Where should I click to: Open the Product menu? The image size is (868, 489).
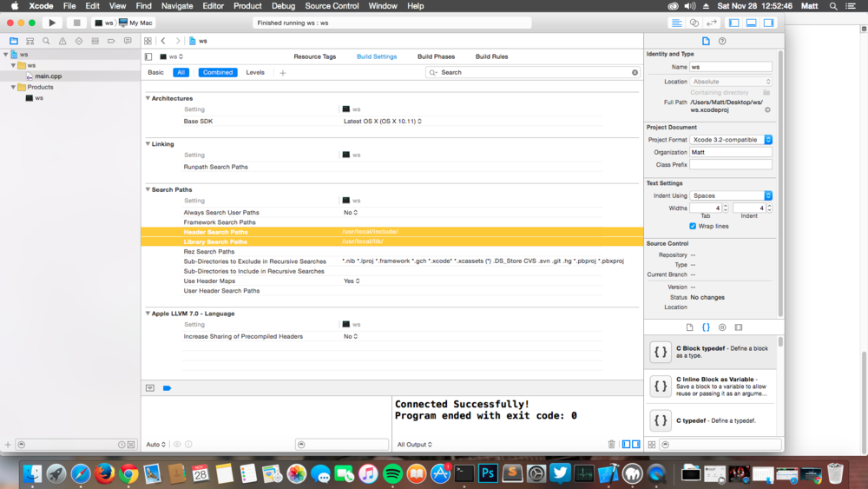point(247,6)
